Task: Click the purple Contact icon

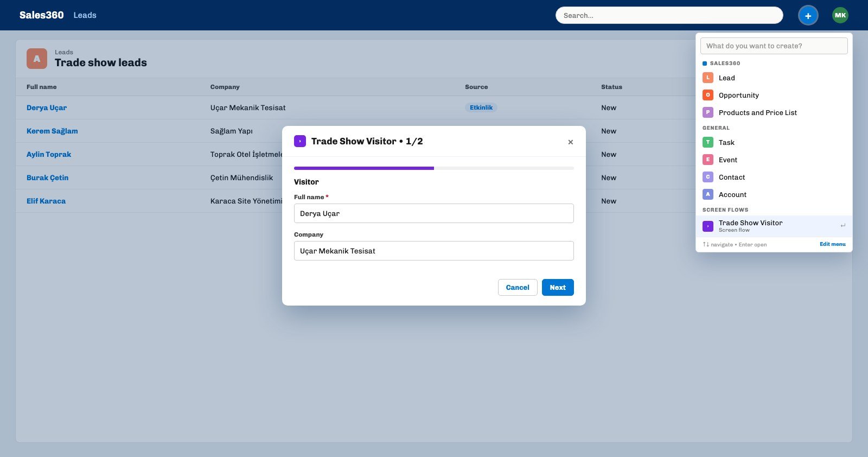Action: [x=708, y=177]
